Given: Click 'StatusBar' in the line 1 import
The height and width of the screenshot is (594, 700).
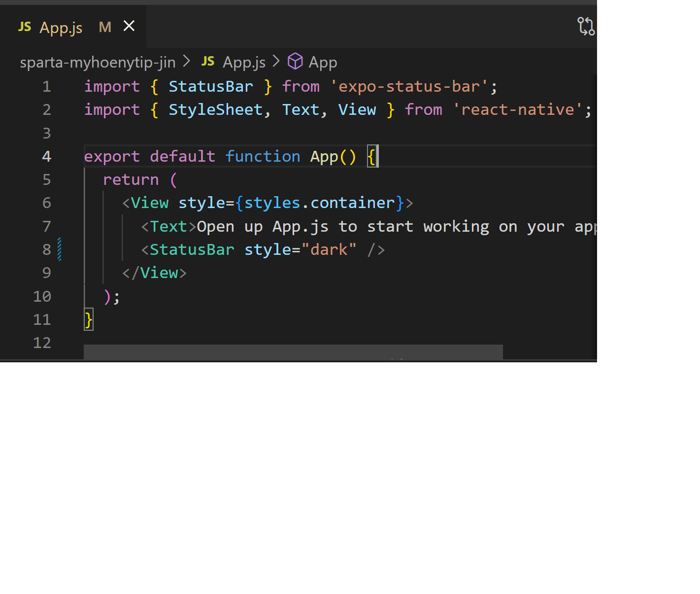Looking at the screenshot, I should coord(211,87).
